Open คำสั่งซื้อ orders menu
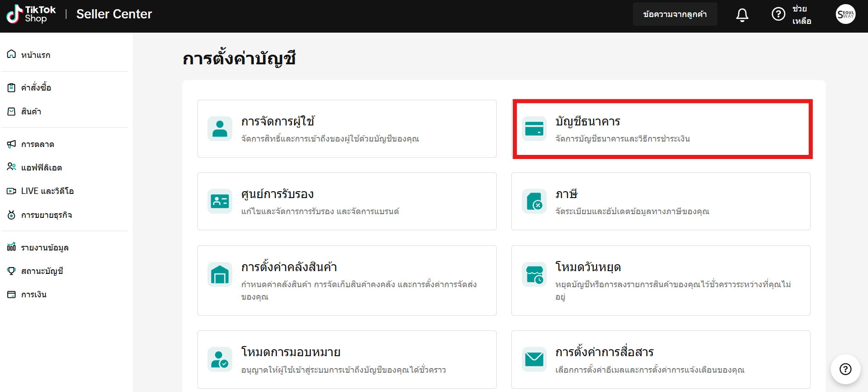 point(36,87)
